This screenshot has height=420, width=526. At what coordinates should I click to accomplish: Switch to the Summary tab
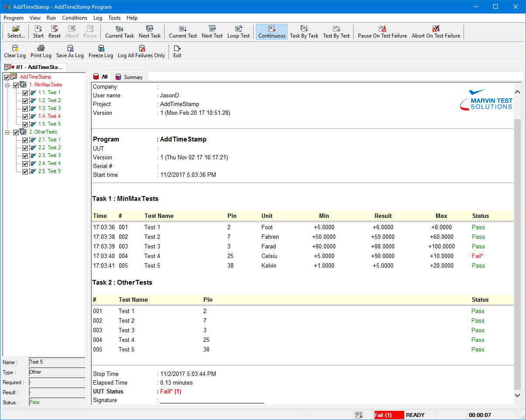pos(129,77)
